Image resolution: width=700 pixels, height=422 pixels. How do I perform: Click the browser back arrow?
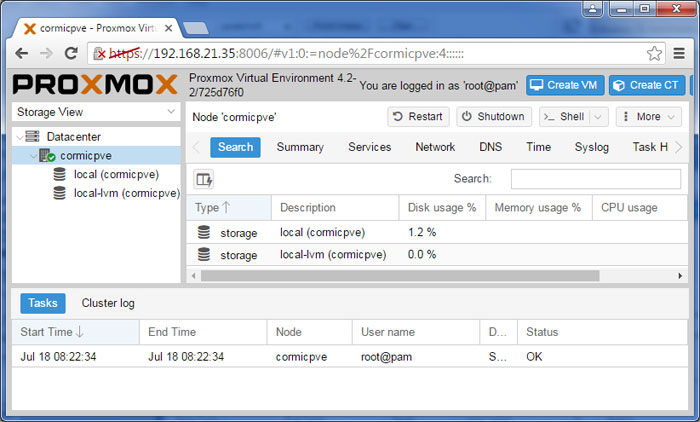click(x=21, y=54)
